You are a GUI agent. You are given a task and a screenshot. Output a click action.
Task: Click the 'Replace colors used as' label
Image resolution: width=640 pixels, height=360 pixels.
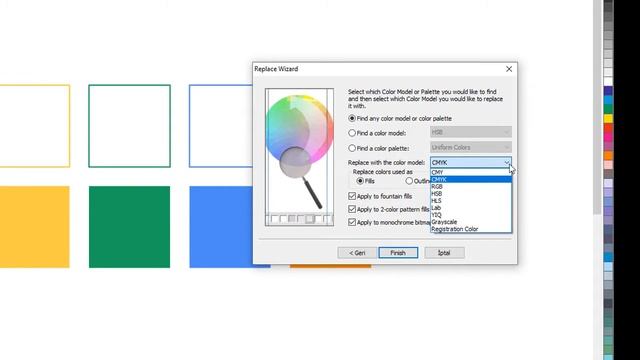coord(382,172)
